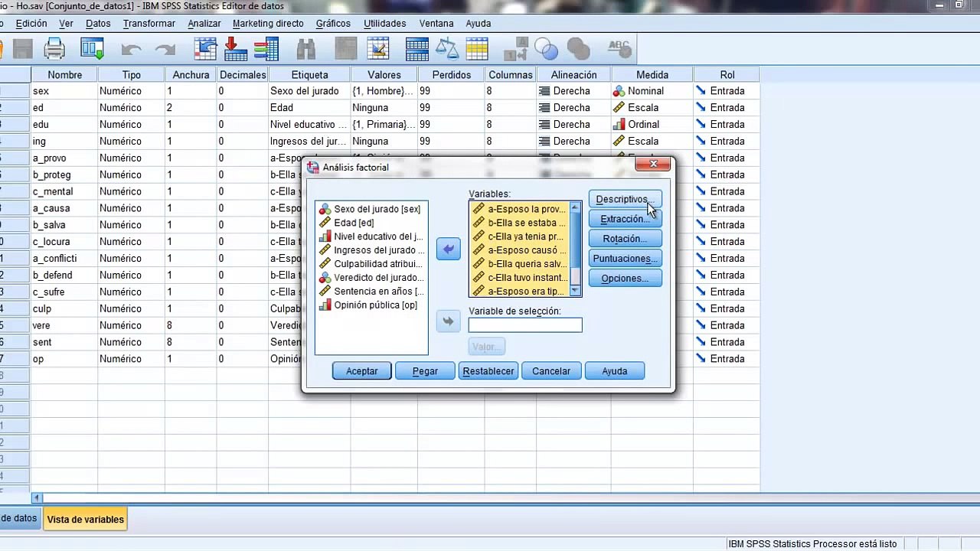
Task: Open the Marketing directo menu
Action: (268, 23)
